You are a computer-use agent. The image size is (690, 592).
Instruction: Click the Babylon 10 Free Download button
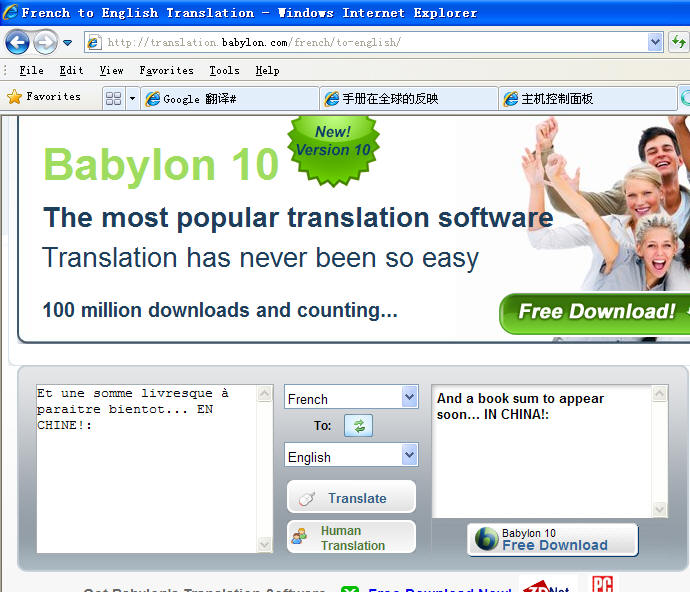553,540
